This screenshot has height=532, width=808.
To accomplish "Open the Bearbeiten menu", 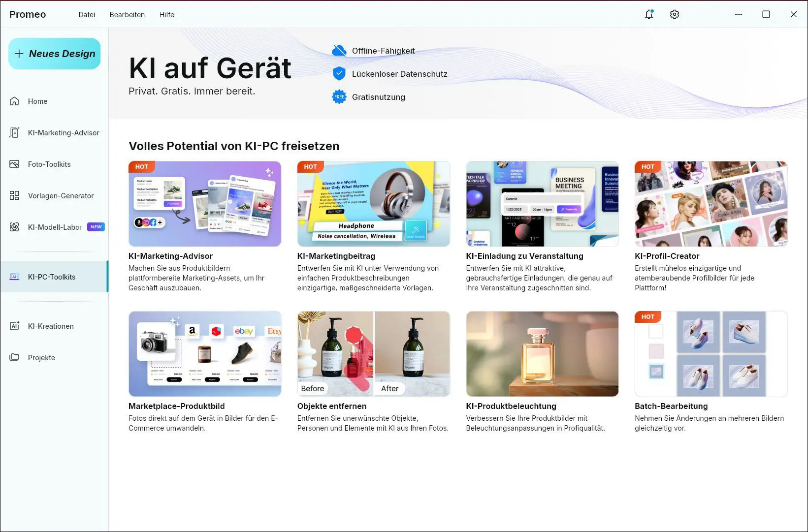I will (x=127, y=15).
